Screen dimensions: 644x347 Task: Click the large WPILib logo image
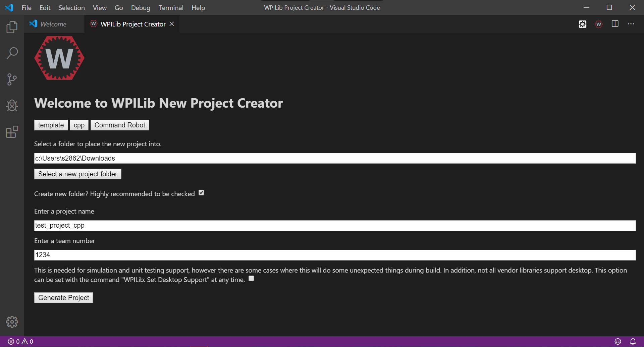pos(59,58)
